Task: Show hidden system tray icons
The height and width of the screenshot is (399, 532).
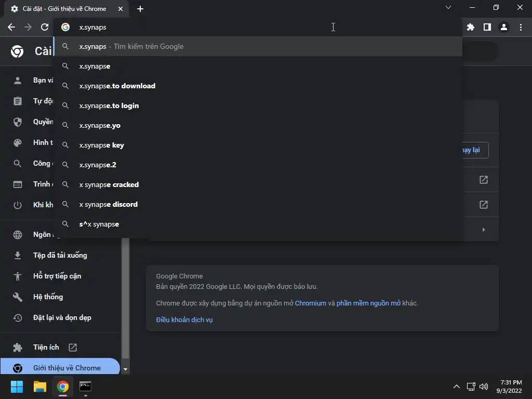Action: [x=457, y=387]
